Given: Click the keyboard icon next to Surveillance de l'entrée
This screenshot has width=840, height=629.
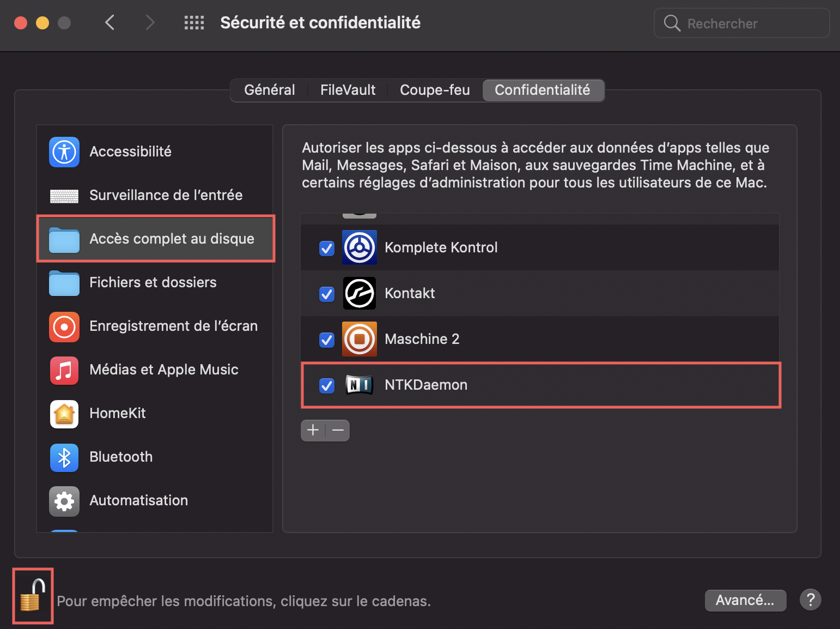Looking at the screenshot, I should coord(64,196).
